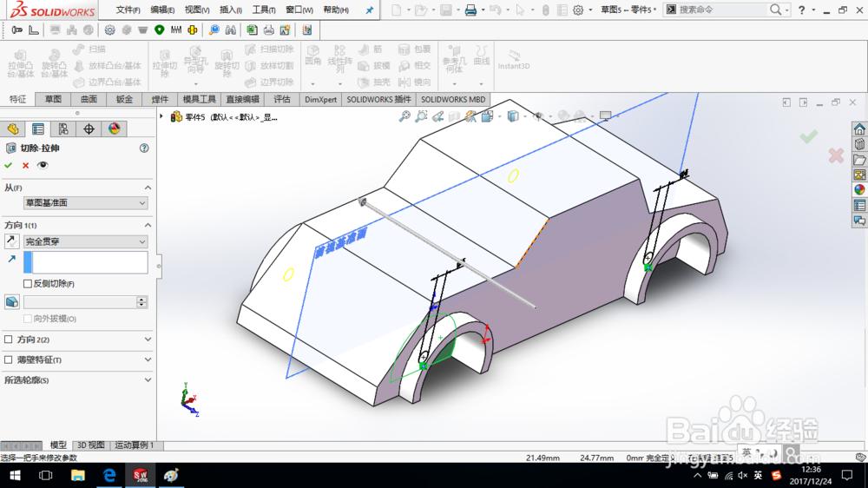Viewport: 868px width, 488px height.
Task: Click the Previous View icon
Action: coord(437,116)
